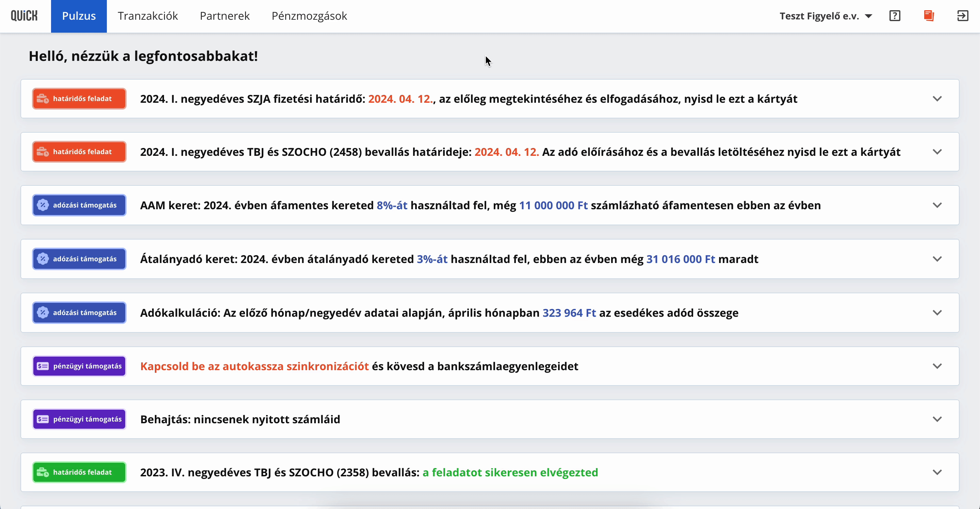Click percent badge icon on Átalányadó keret card
The height and width of the screenshot is (509, 980).
43,259
